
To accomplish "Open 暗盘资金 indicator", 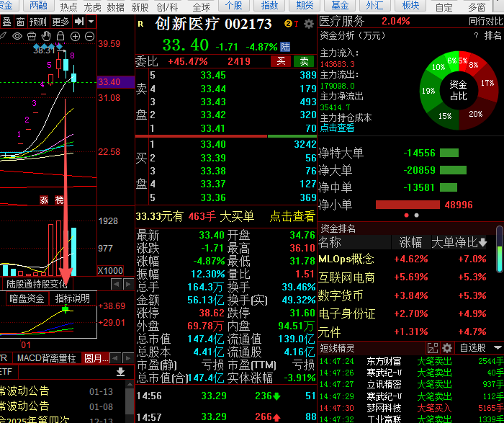I will click(x=27, y=298).
